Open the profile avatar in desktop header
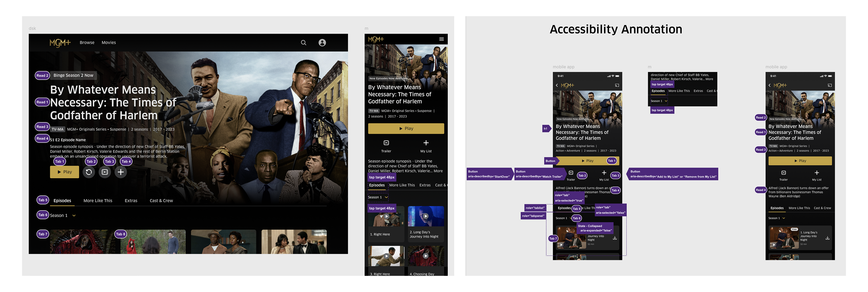The image size is (868, 292). tap(322, 43)
